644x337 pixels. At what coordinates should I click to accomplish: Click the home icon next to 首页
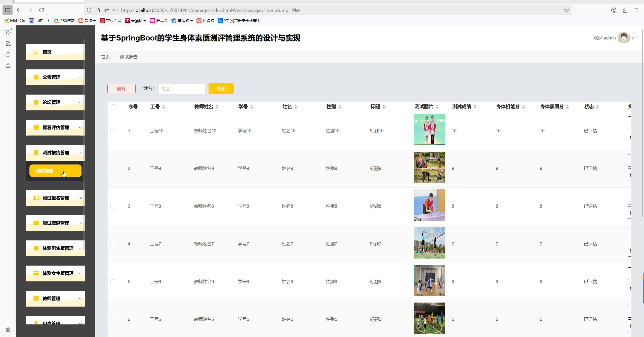pos(36,52)
